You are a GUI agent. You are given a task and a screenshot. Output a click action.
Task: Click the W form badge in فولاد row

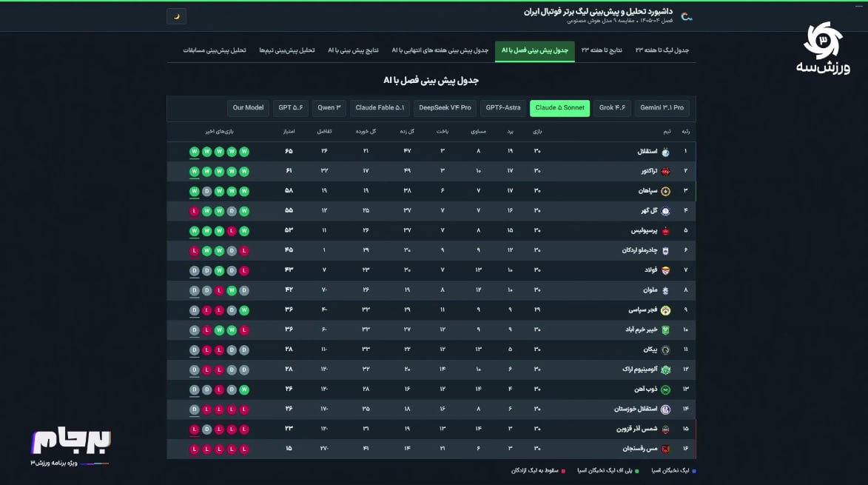(219, 271)
